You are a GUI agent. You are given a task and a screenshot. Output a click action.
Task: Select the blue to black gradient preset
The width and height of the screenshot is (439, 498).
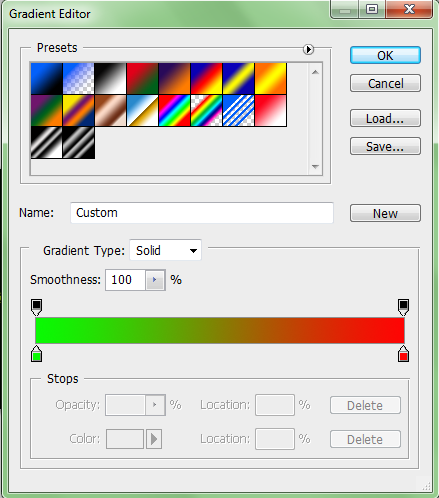[46, 79]
